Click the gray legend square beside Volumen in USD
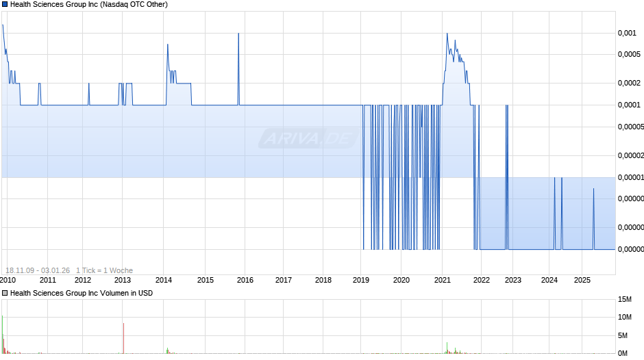Viewport: 644px width, 360px height. [5, 293]
